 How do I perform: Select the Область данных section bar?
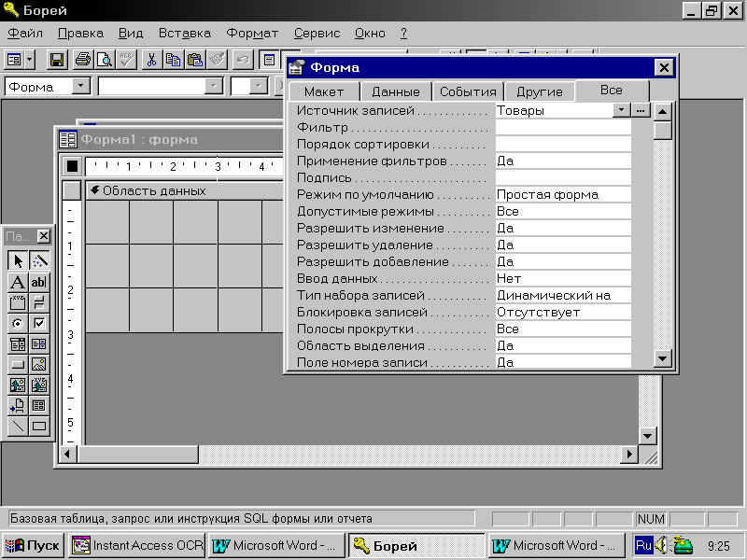(x=185, y=190)
